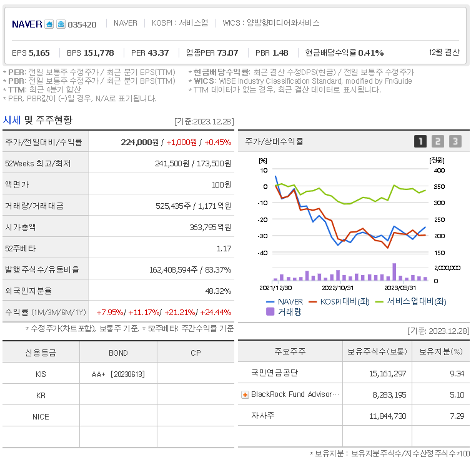
Task: Click 52주베타 value 1.17
Action: [224, 248]
